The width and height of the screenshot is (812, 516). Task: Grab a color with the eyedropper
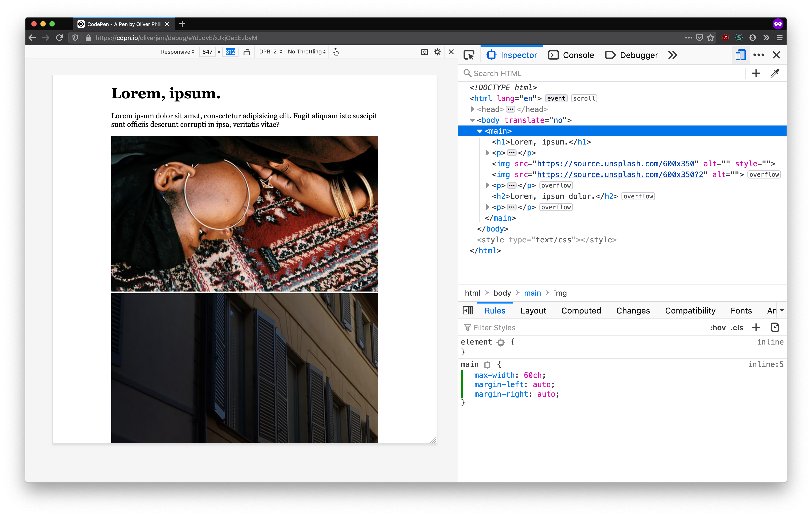[x=775, y=73]
